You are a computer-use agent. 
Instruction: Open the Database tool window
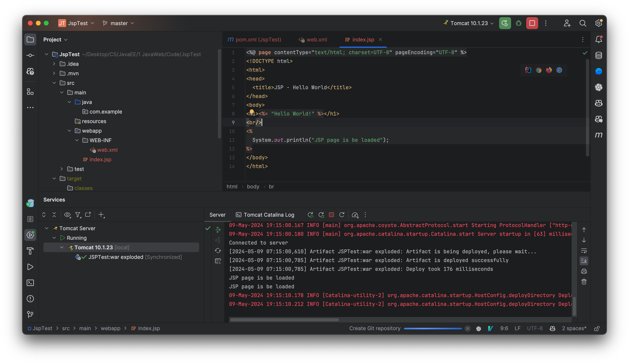(599, 55)
